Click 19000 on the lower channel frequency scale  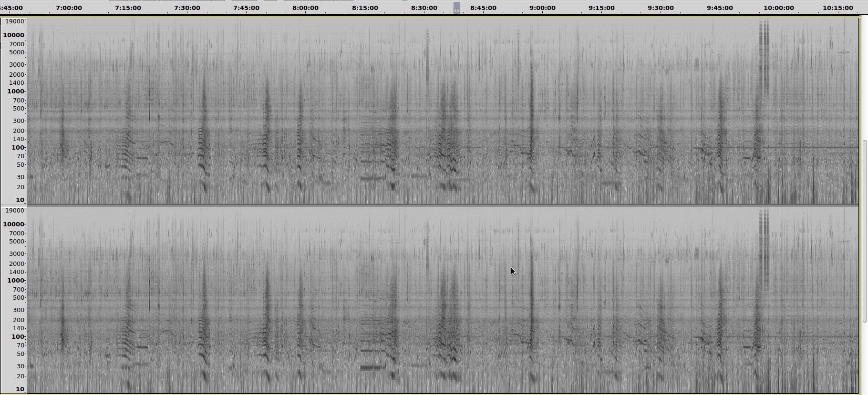(x=14, y=210)
